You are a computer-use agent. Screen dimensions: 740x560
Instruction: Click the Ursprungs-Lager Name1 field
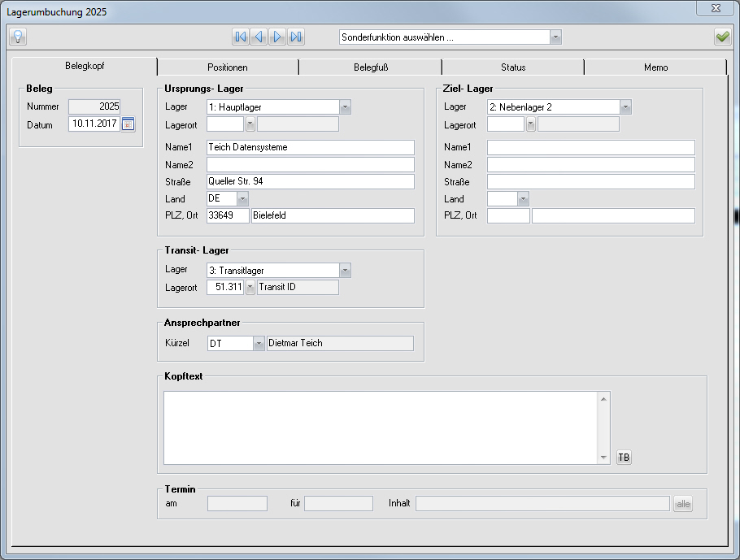click(311, 147)
